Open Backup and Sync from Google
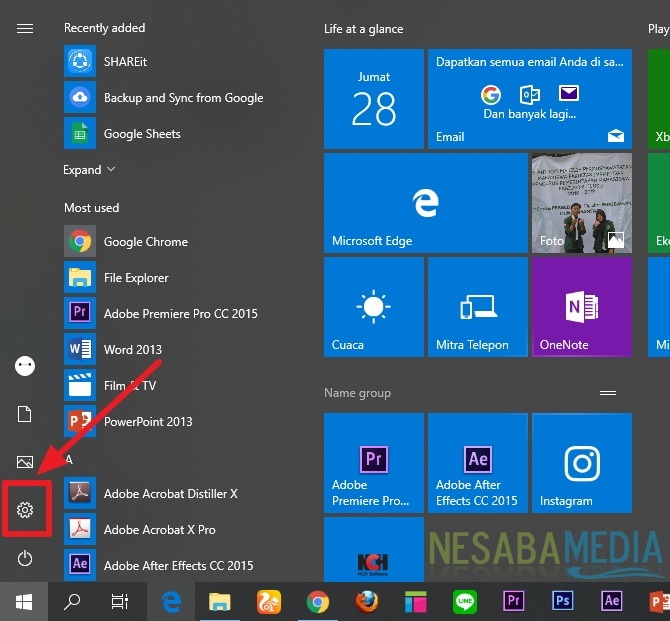Viewport: 670px width, 621px height. (x=171, y=98)
